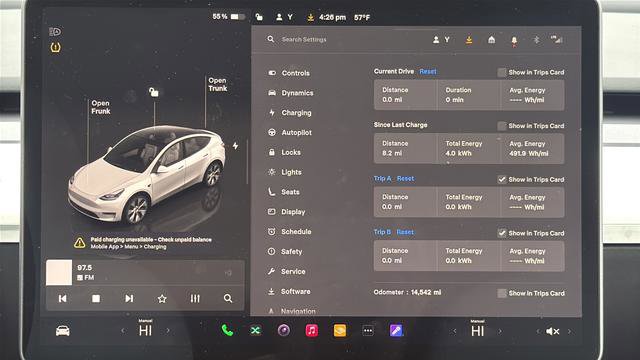Open the Controls settings menu
Viewport: 640px width, 360px height.
289,73
